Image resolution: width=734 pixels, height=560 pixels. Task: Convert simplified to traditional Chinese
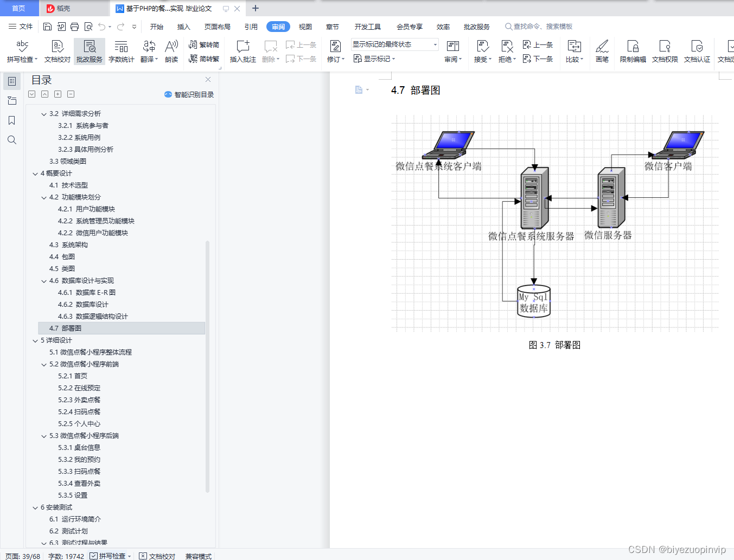coord(204,59)
